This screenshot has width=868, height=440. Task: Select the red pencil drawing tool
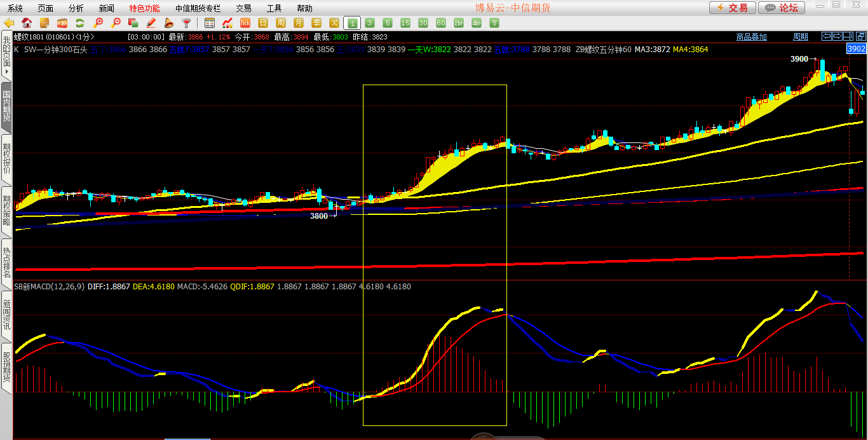pos(151,23)
